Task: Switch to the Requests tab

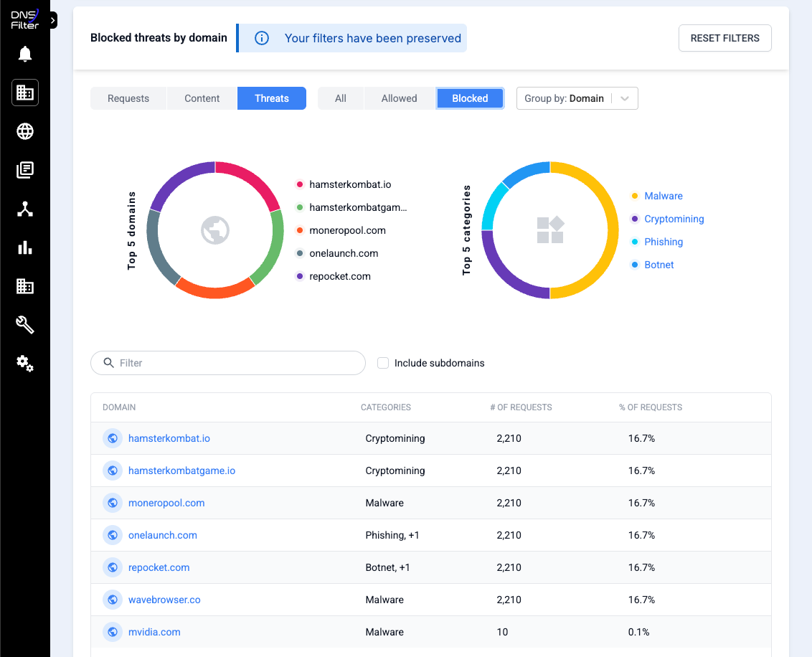Action: [x=128, y=98]
